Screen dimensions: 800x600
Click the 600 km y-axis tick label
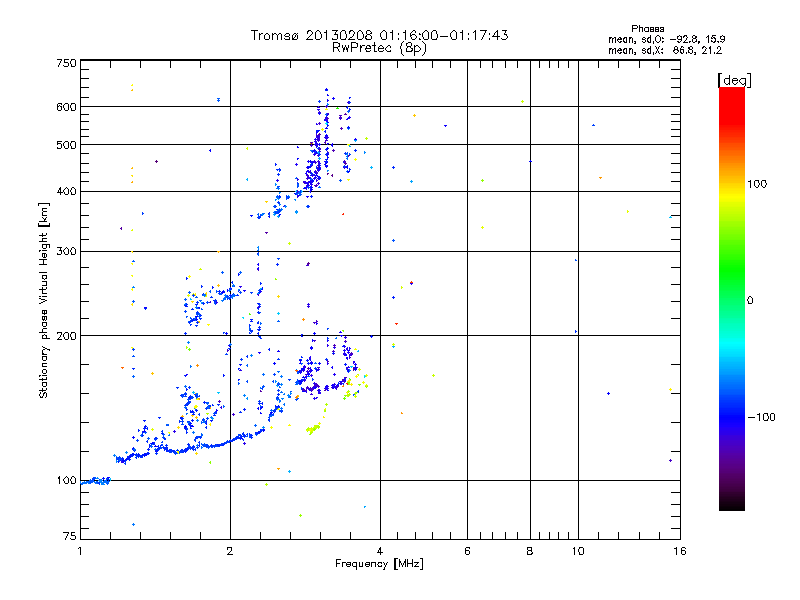(x=66, y=107)
